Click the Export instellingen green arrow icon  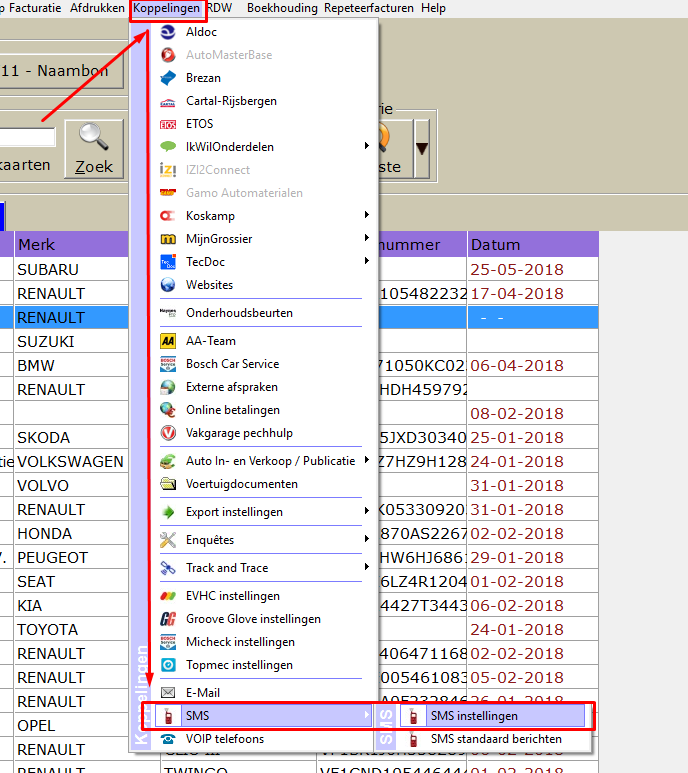168,512
